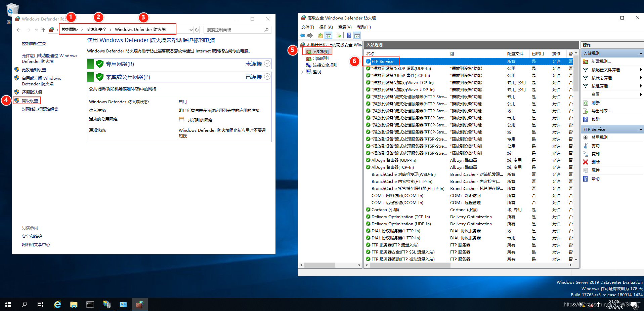This screenshot has height=311, width=644.
Task: Open the 帮助(H) menu
Action: click(x=364, y=27)
